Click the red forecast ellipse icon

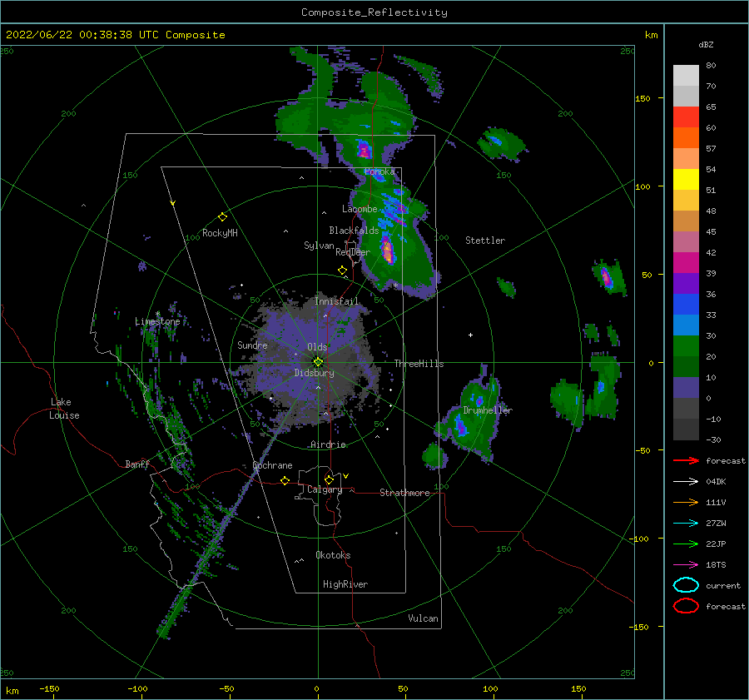tap(686, 606)
